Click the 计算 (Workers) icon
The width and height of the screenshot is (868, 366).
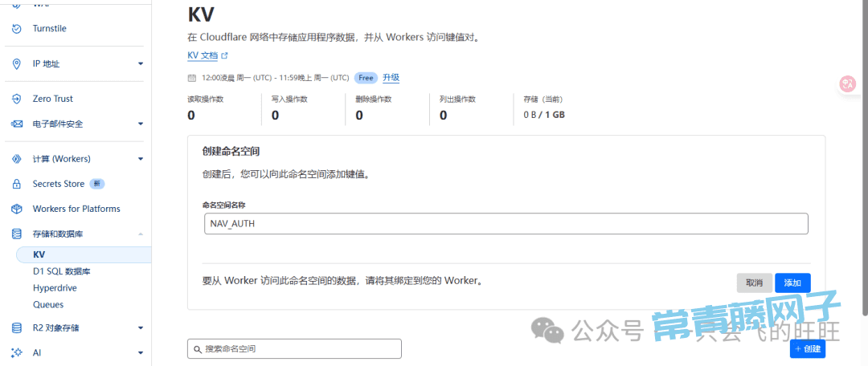click(17, 159)
